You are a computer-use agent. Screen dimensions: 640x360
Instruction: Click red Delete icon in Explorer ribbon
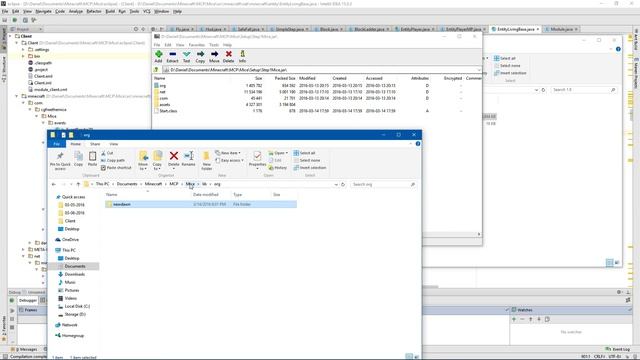[x=173, y=156]
